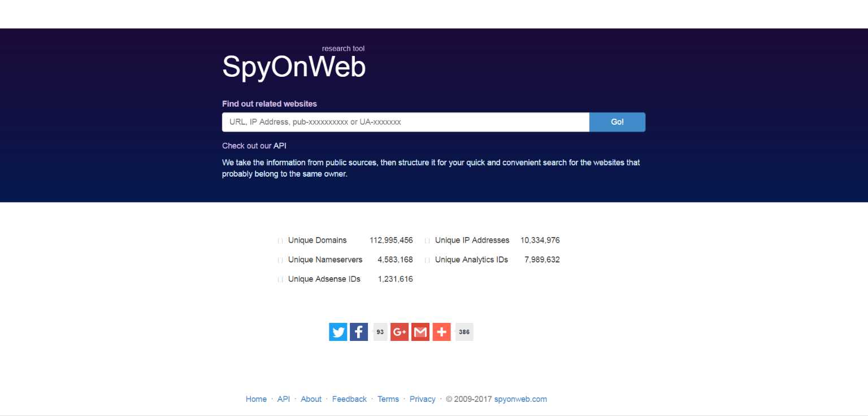Click the description paragraph about public sources
Image resolution: width=868 pixels, height=416 pixels.
tap(431, 168)
